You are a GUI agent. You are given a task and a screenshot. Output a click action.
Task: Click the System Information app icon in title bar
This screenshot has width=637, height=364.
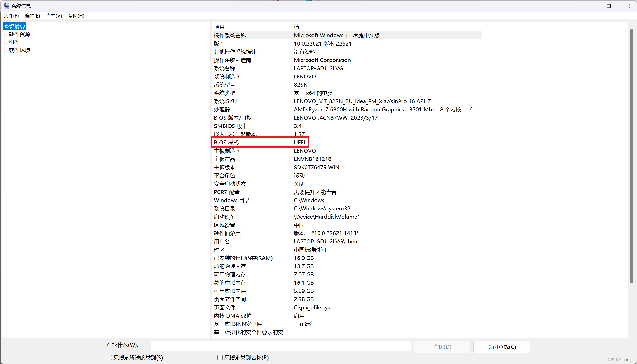(6, 6)
